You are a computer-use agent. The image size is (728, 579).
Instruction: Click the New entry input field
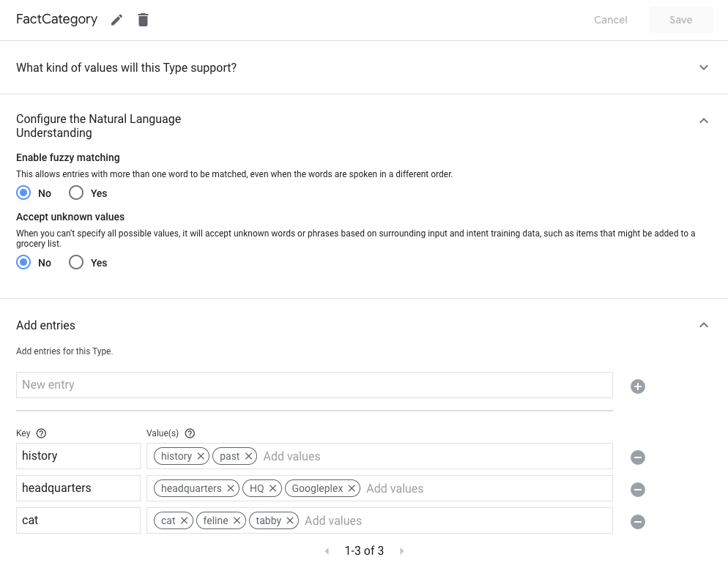pyautogui.click(x=314, y=385)
